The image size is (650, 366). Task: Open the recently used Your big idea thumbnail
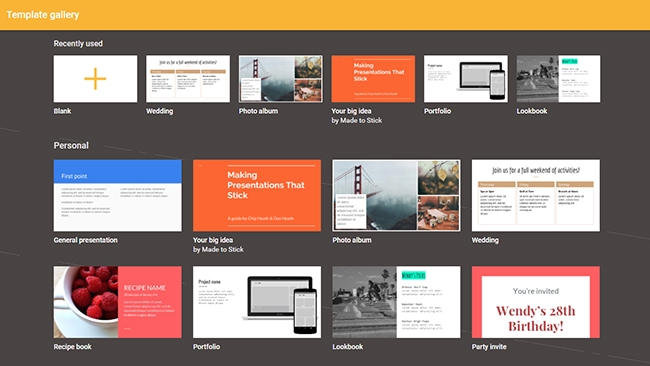(x=373, y=79)
